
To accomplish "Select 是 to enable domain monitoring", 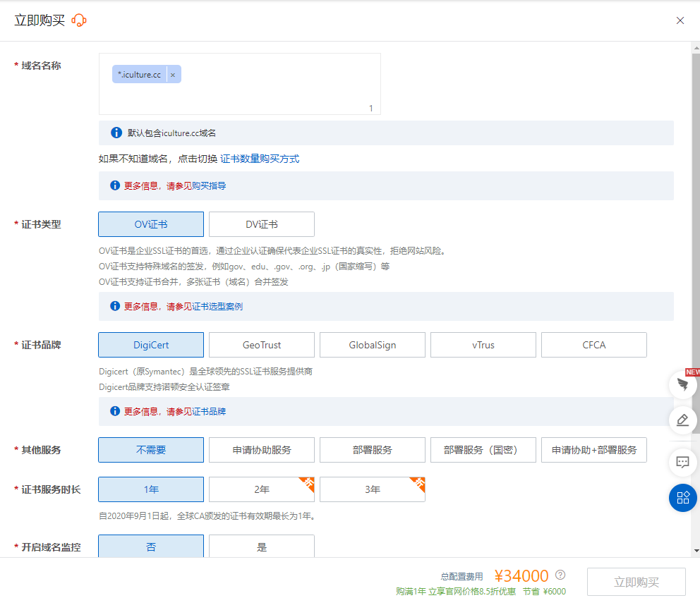I will click(262, 547).
